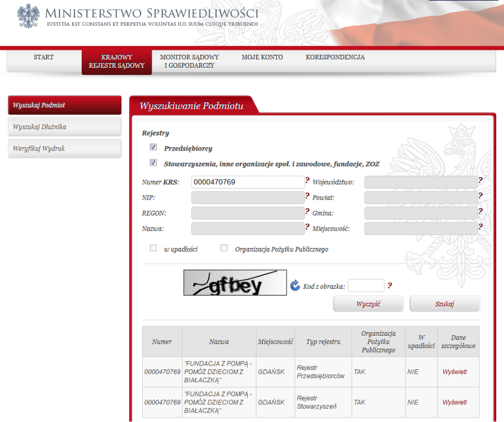Image resolution: width=504 pixels, height=422 pixels.
Task: Focus the Kod z obrazka input field
Action: pos(366,285)
